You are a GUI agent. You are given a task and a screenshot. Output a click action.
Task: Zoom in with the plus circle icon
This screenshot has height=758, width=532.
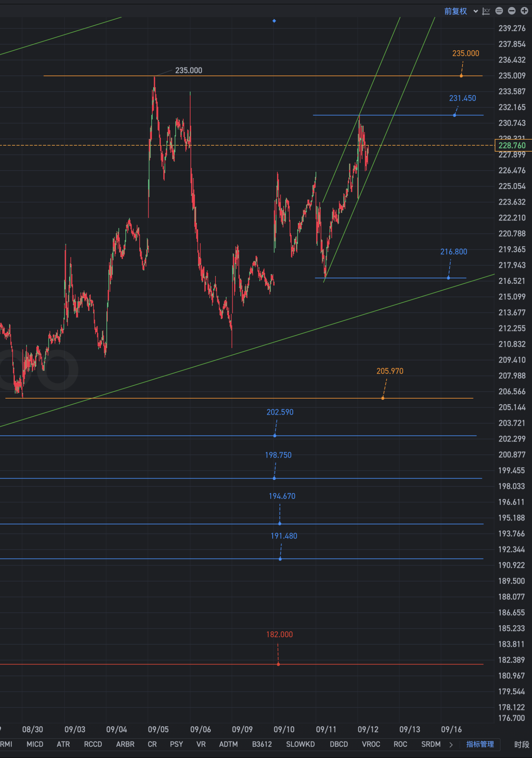[x=524, y=11]
